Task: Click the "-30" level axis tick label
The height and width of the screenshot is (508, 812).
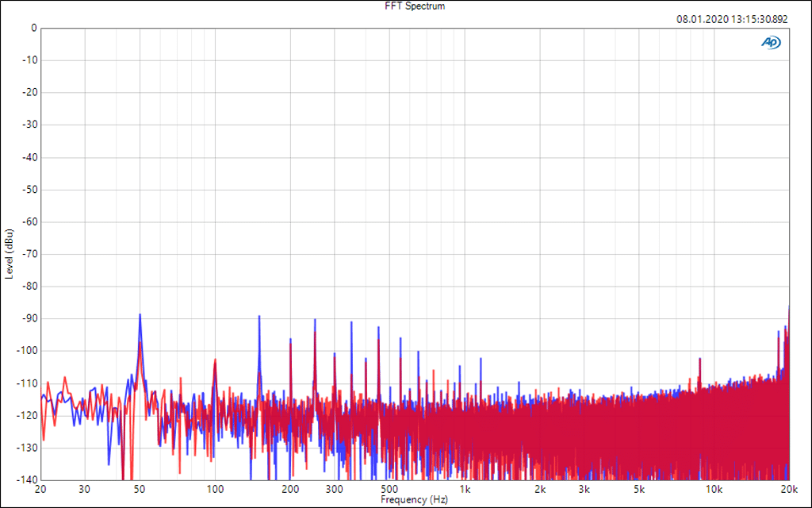Action: point(29,125)
